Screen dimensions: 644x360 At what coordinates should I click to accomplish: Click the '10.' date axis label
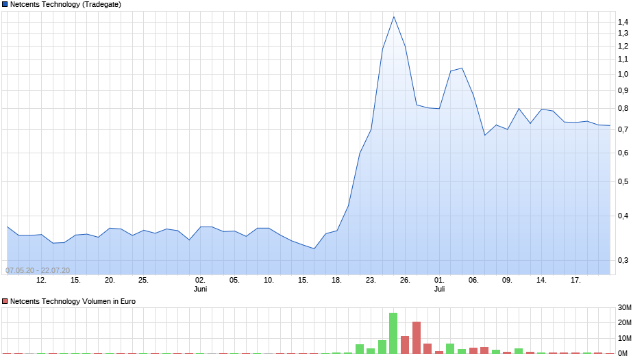pyautogui.click(x=268, y=281)
